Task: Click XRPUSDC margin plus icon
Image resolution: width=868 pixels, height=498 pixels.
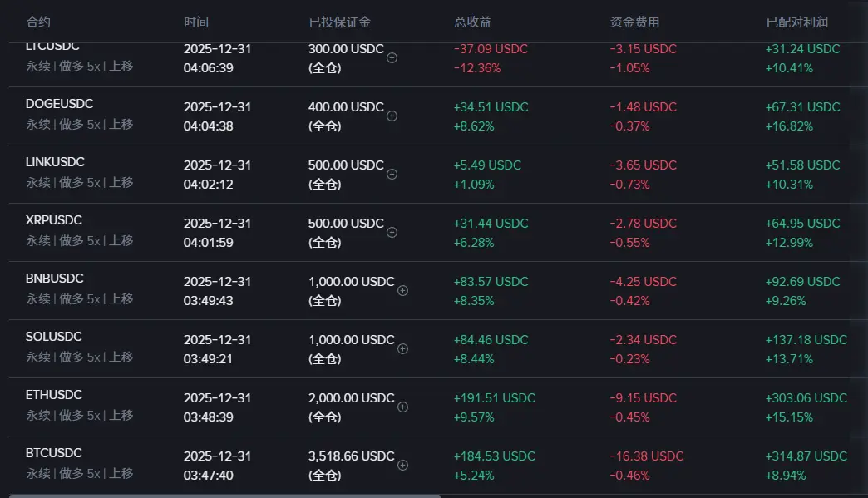Action: tap(392, 233)
